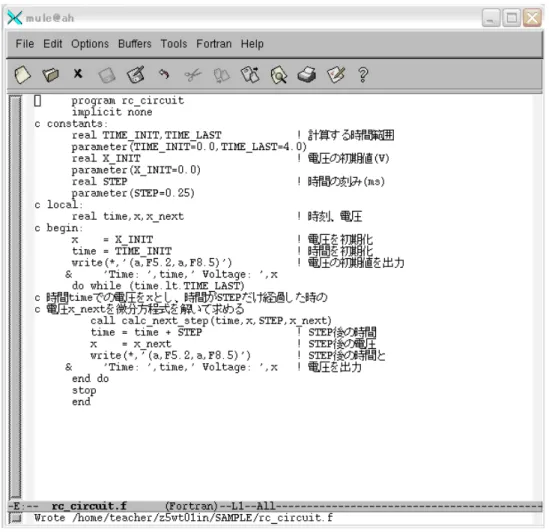Click the 'c constants:' comment line
Viewport: 549px width, 532px height.
[x=71, y=124]
